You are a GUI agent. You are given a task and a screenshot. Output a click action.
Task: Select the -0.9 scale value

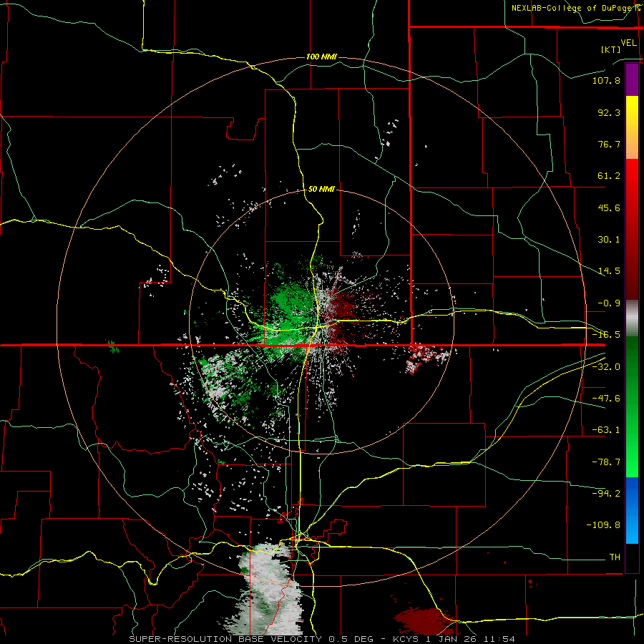(609, 303)
